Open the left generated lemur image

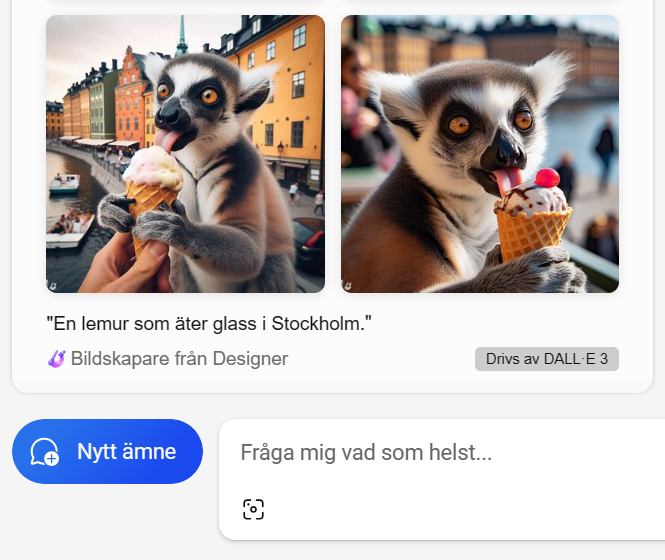click(185, 154)
